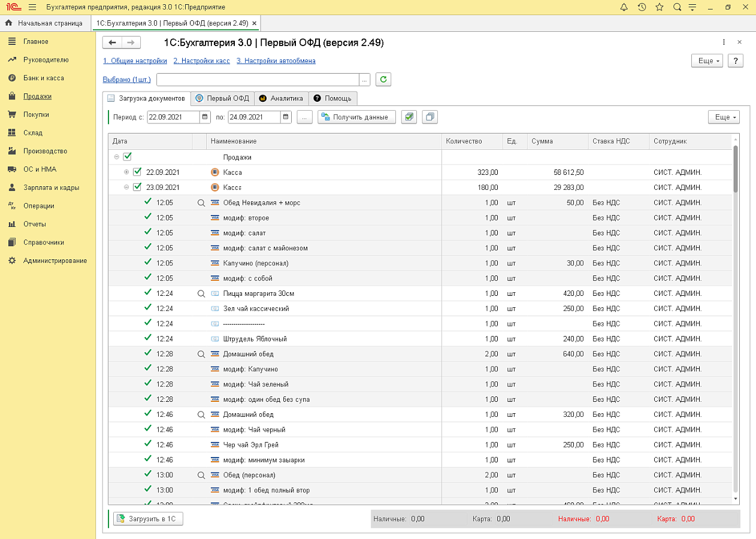Open receipt magnifier for Обед Невидалия + морс

[201, 203]
